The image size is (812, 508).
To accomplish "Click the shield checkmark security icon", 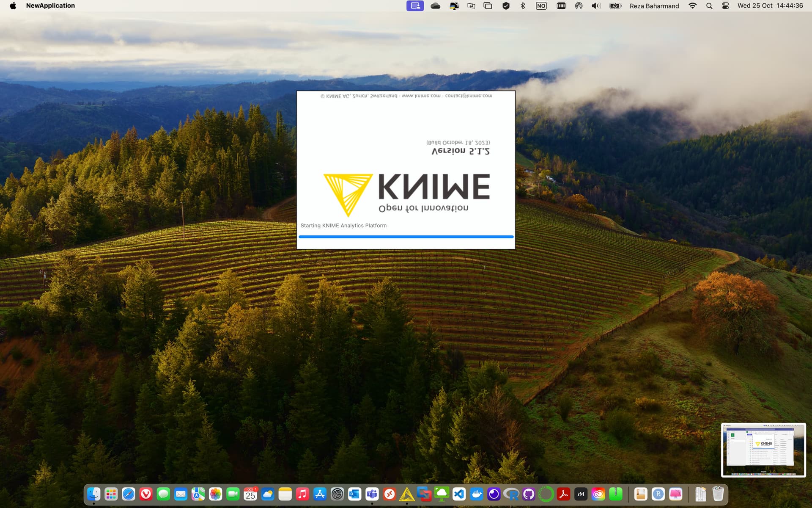I will tap(506, 6).
